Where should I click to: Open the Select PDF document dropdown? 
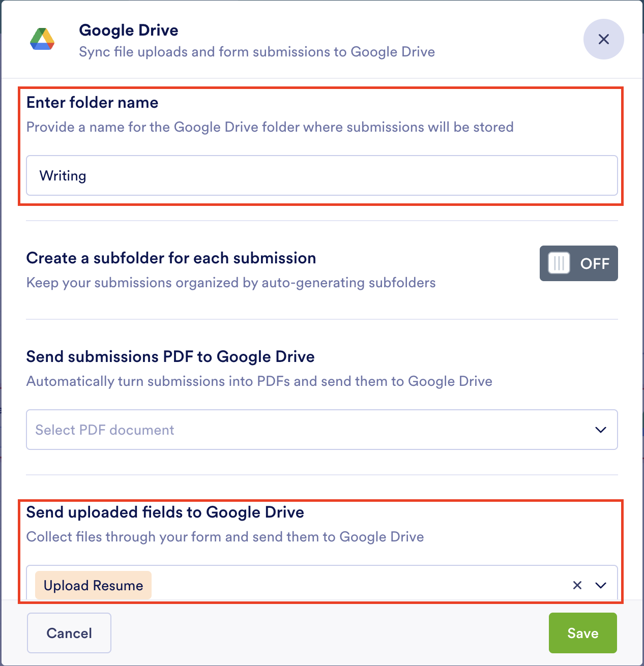coord(310,430)
